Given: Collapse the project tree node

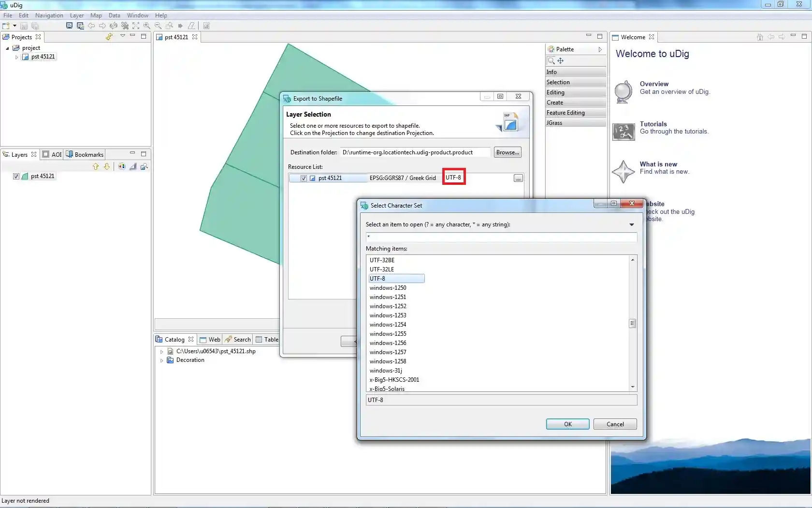Looking at the screenshot, I should tap(7, 48).
